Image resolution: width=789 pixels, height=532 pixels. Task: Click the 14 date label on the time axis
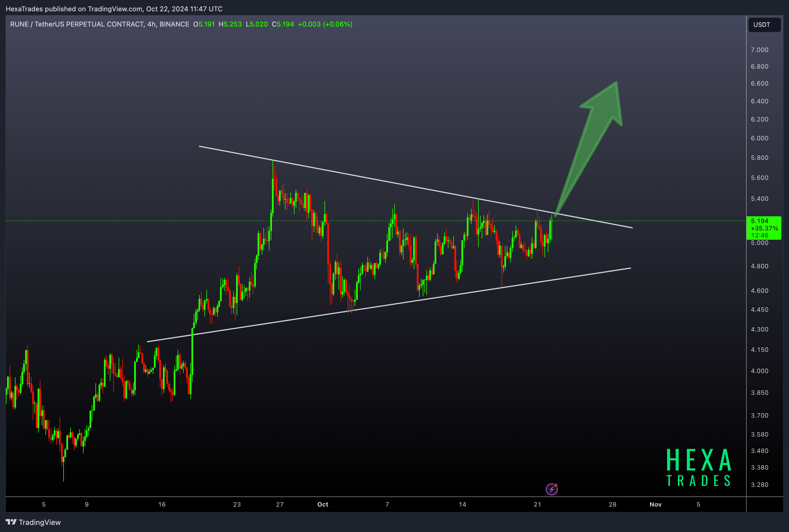click(x=462, y=505)
